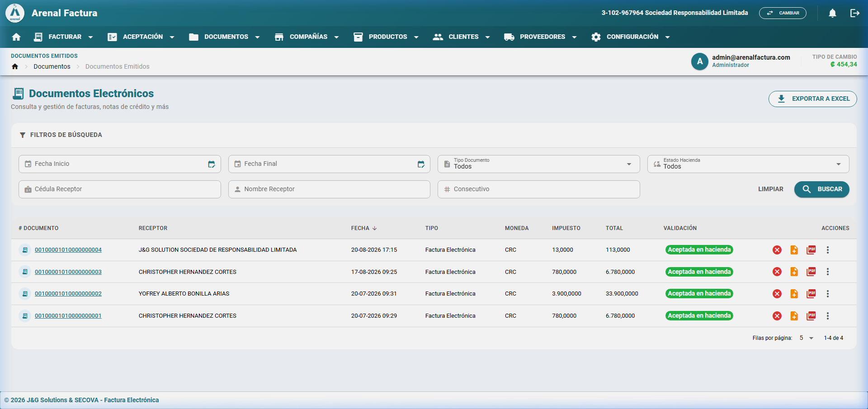Download PDF for 17-08-2026 invoice
This screenshot has height=409, width=868.
point(811,272)
